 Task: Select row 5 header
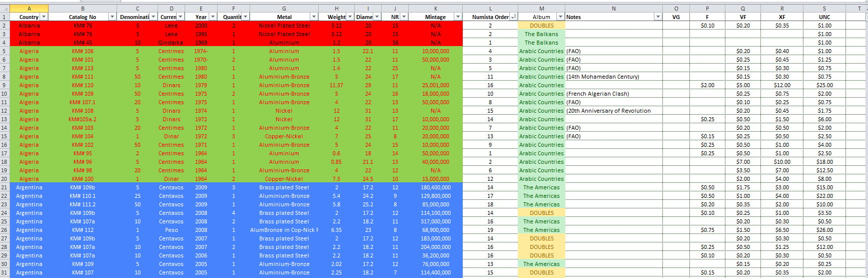pyautogui.click(x=5, y=51)
